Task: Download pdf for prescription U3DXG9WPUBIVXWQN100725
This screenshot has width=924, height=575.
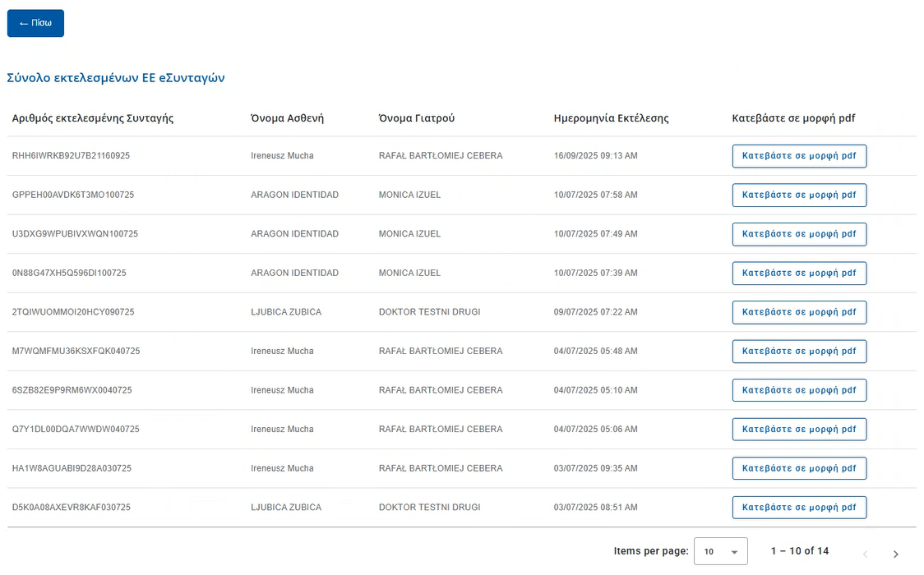Action: (x=798, y=234)
